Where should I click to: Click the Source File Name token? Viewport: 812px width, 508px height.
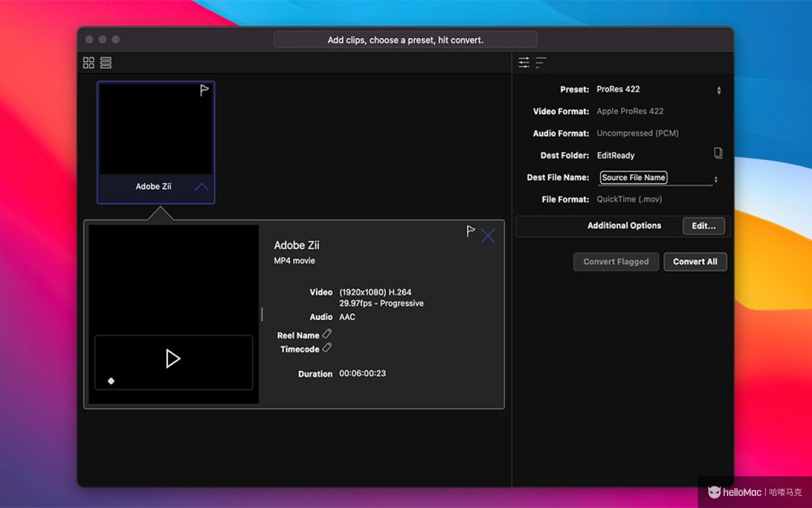[634, 178]
